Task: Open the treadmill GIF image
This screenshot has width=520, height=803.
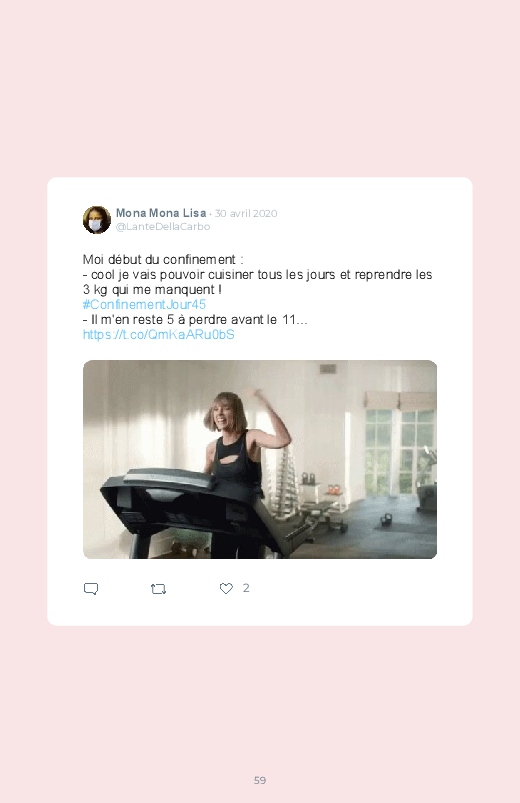Action: [x=260, y=459]
